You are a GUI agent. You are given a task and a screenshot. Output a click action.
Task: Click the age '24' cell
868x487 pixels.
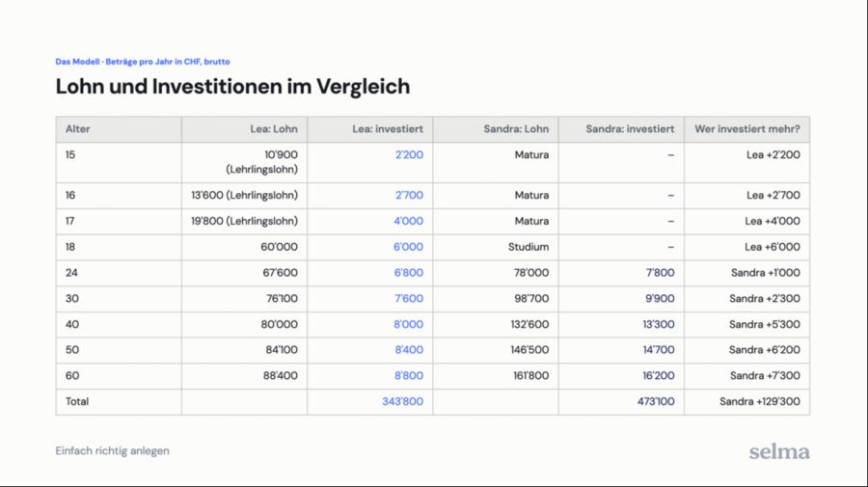[x=119, y=273]
